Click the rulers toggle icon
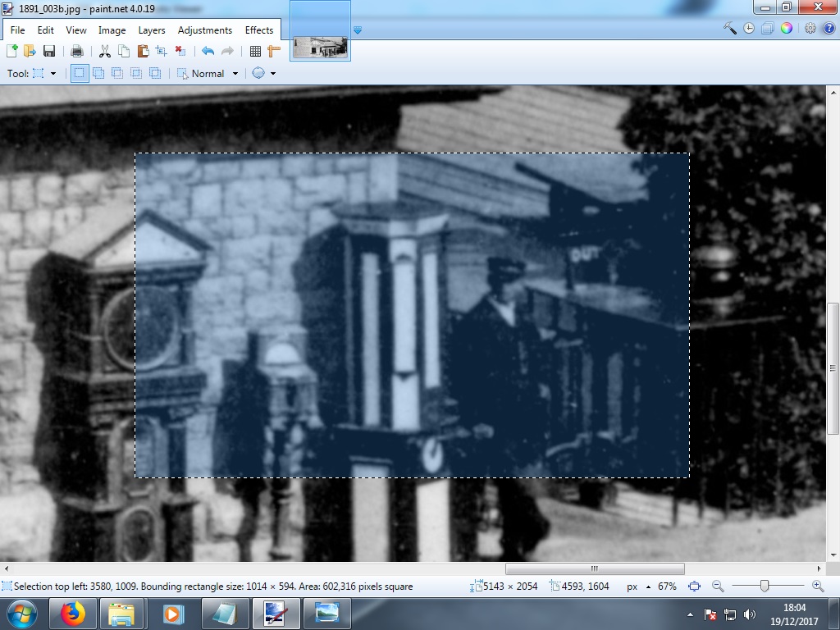This screenshot has width=840, height=630. click(x=276, y=50)
